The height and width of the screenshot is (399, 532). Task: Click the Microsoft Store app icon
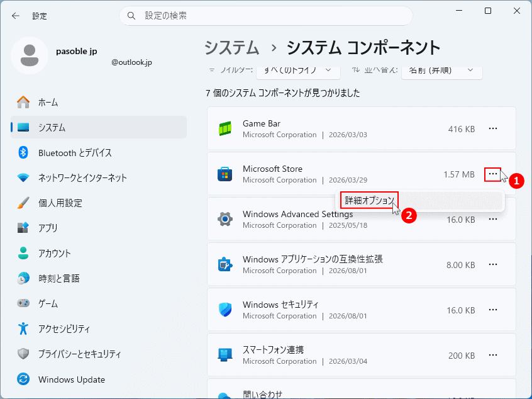(x=225, y=174)
